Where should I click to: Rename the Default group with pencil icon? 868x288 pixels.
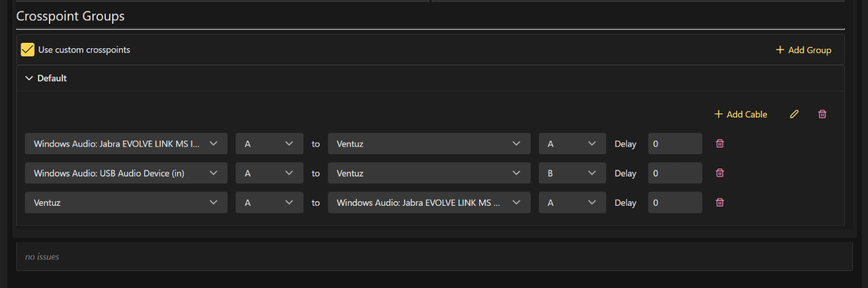[794, 114]
